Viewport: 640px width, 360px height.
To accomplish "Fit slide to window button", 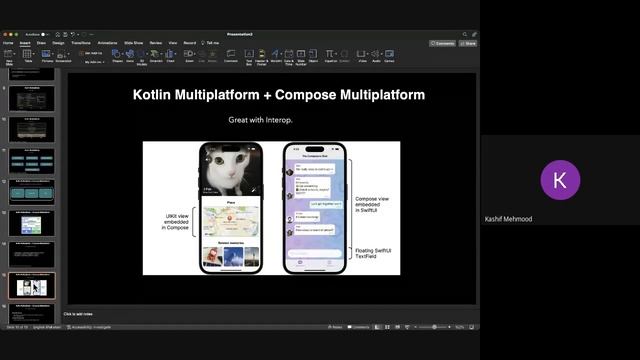I will (472, 327).
